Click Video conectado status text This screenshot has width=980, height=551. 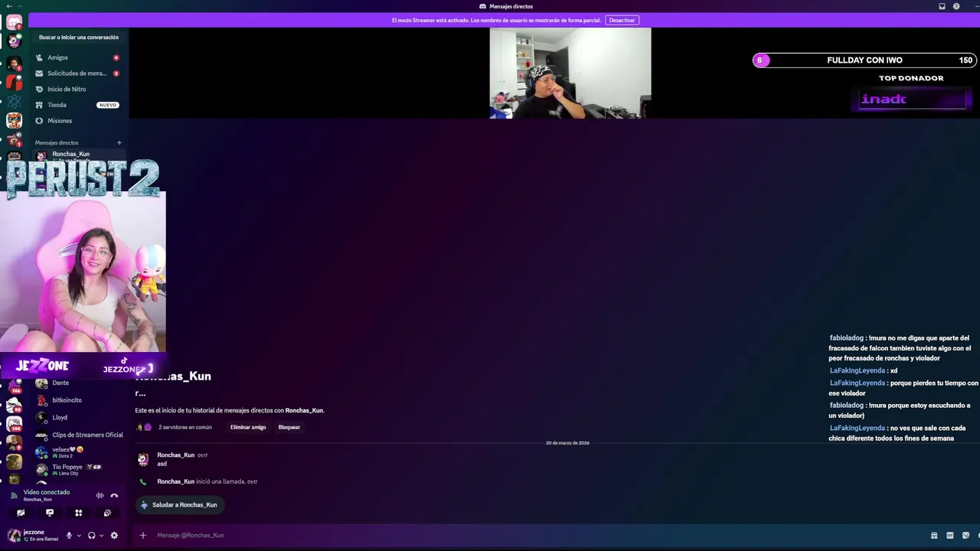tap(47, 492)
